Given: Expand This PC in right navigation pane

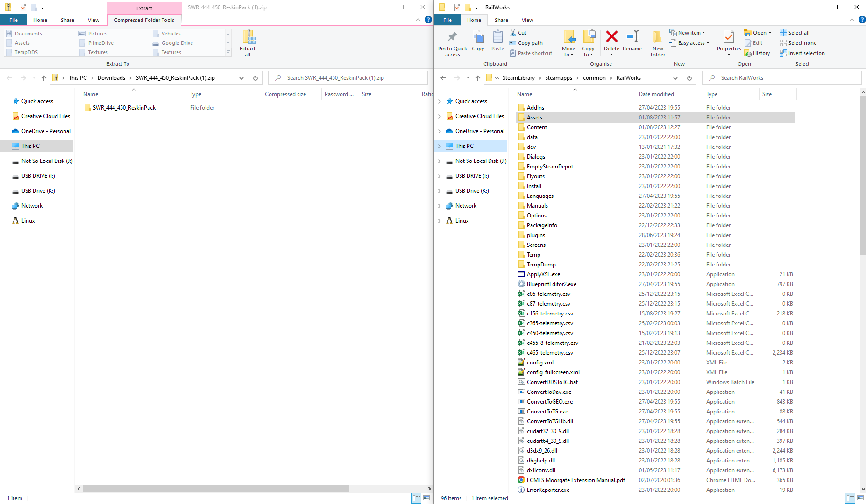Looking at the screenshot, I should (x=439, y=146).
